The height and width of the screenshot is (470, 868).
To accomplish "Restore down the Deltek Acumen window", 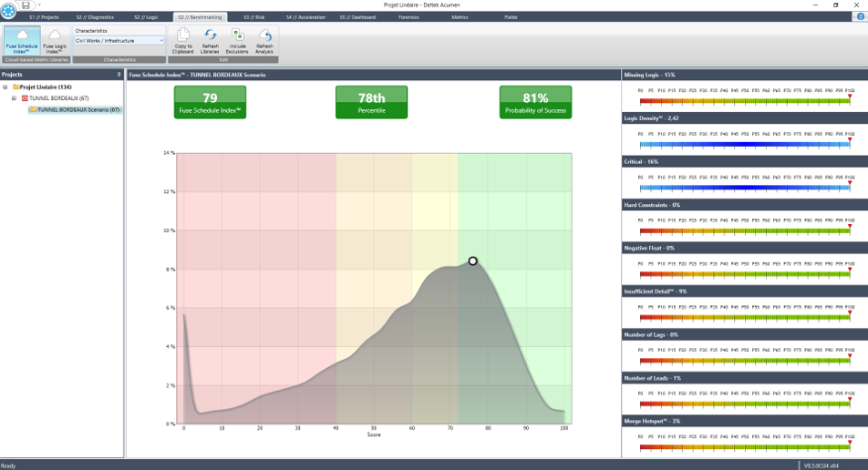I will (x=835, y=5).
